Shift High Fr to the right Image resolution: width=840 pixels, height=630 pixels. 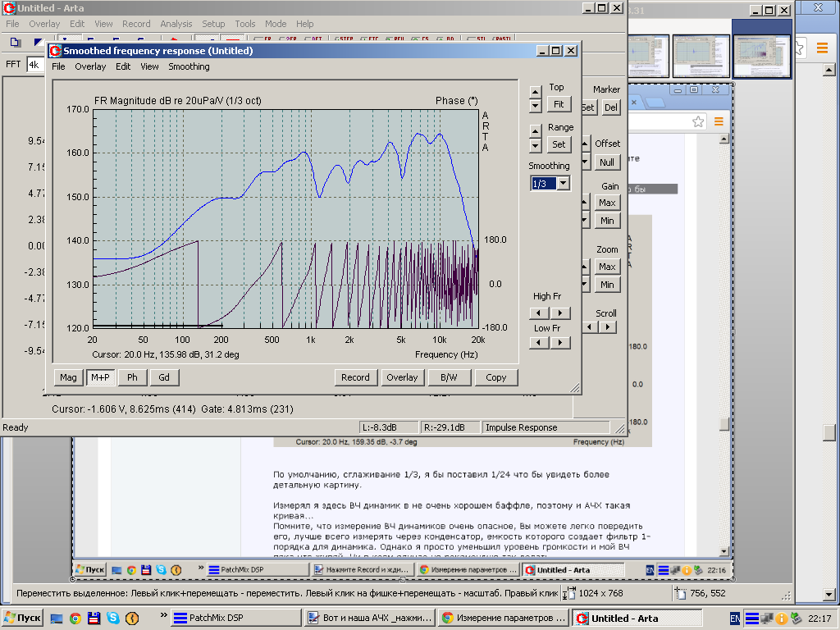tap(560, 313)
